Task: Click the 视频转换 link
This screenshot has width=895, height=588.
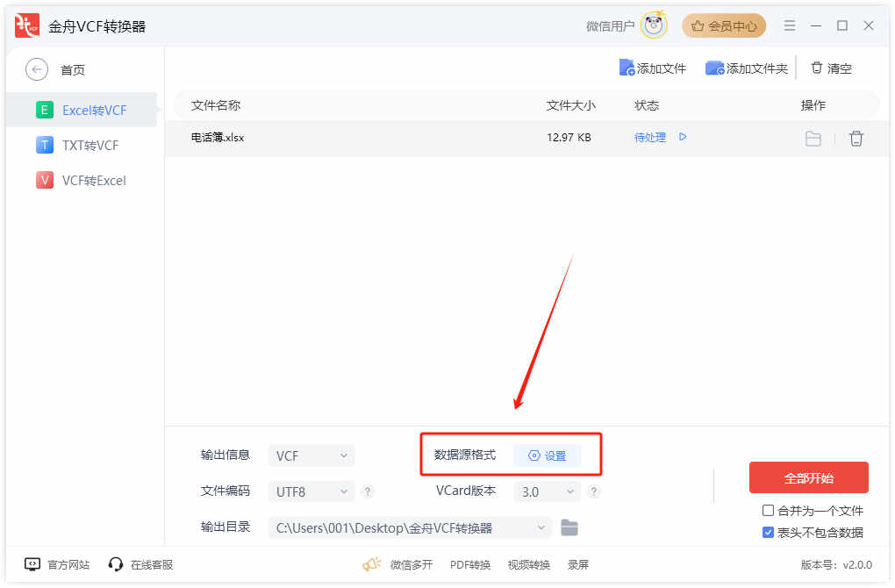Action: 528,564
